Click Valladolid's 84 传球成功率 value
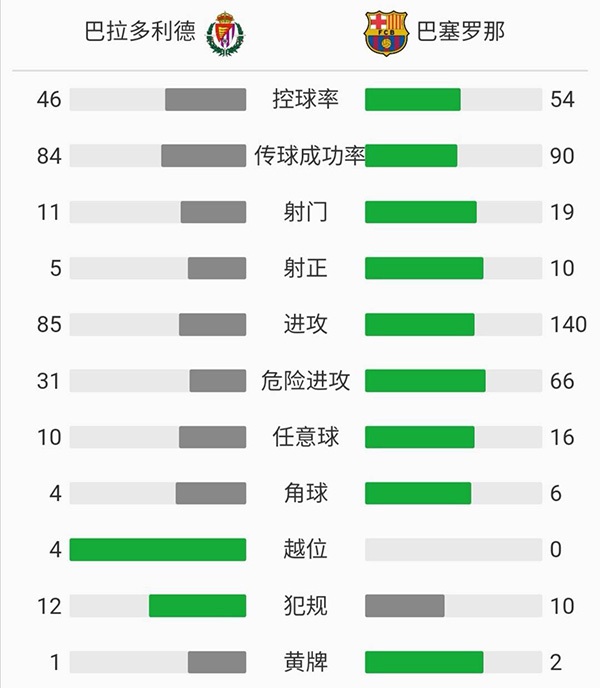The width and height of the screenshot is (600, 688). (x=49, y=156)
